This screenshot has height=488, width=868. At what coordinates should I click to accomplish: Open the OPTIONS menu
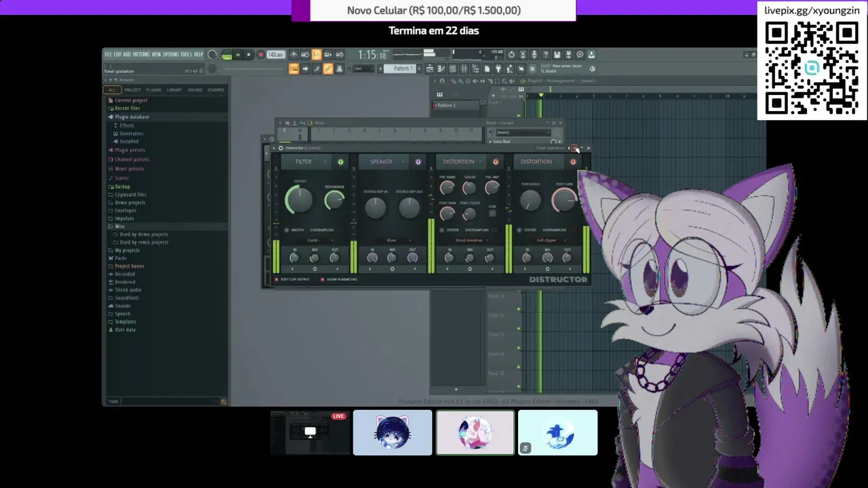[x=171, y=54]
